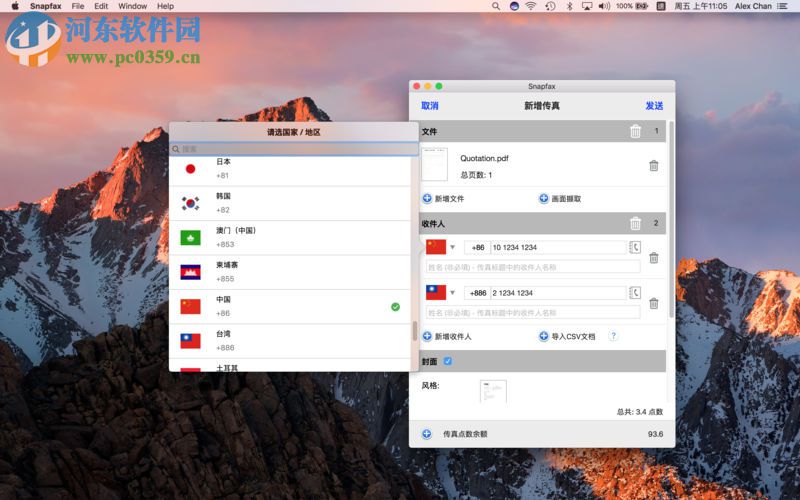Select the Korea flag in the country list
Image resolution: width=800 pixels, height=500 pixels.
(190, 203)
